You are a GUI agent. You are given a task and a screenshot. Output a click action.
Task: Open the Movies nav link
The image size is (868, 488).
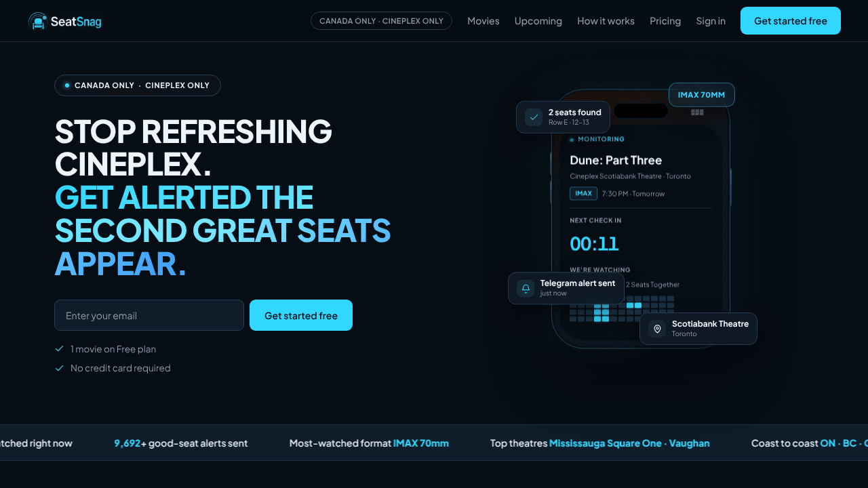pos(484,21)
